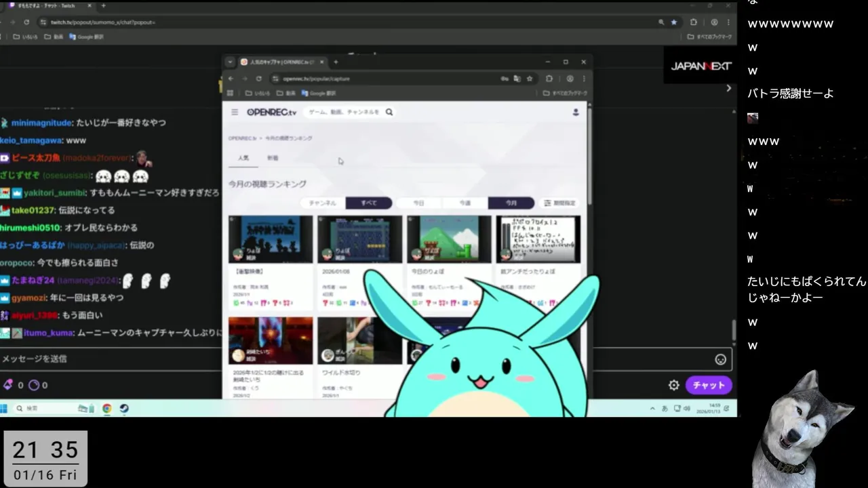
Task: Open Google 翻訳 bookmark in OPENREC window
Action: tap(319, 94)
